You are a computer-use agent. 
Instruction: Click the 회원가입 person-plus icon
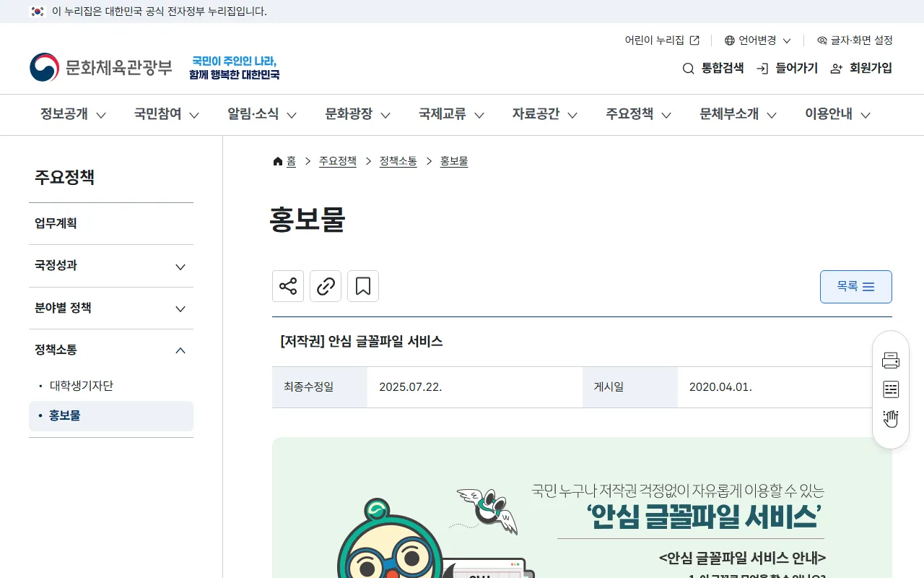[837, 69]
